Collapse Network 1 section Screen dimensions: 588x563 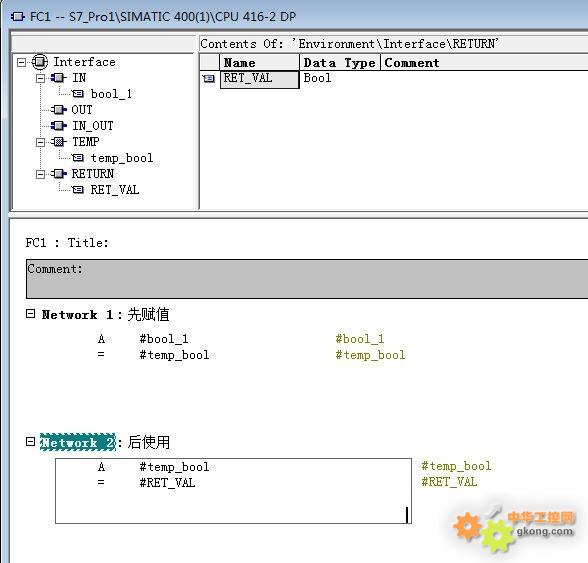30,314
